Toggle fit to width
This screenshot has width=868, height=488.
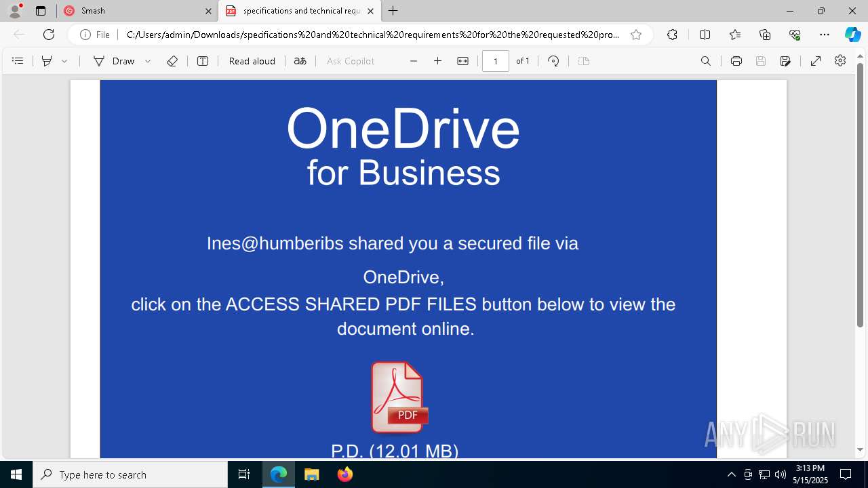[x=462, y=61]
